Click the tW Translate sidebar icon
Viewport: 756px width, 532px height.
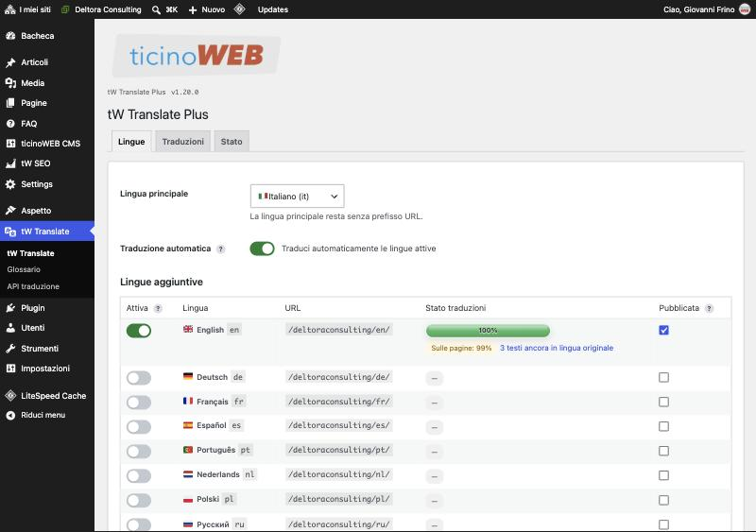tap(10, 232)
